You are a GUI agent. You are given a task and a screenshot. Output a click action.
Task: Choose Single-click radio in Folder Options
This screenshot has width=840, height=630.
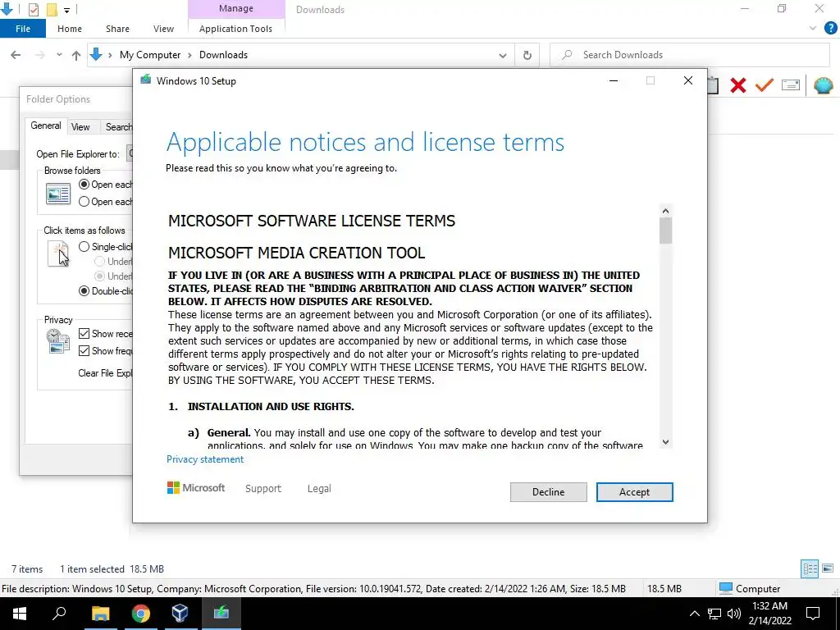[x=84, y=246]
